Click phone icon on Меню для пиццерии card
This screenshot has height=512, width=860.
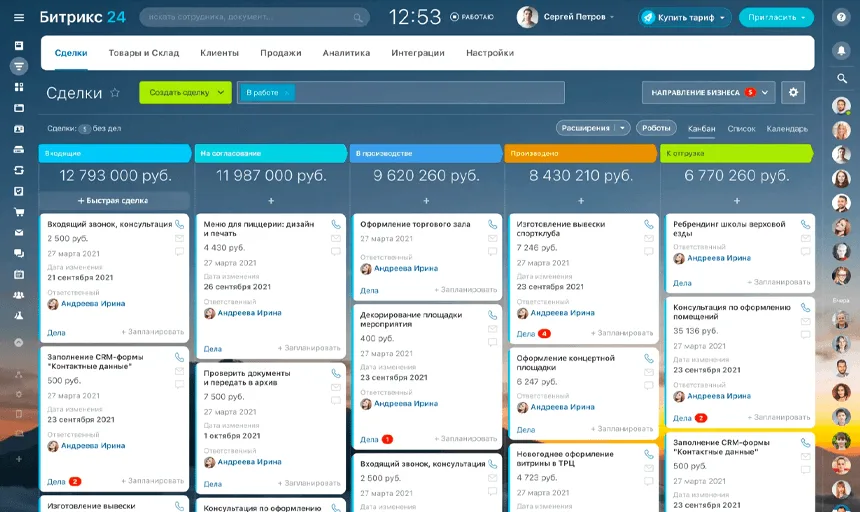pyautogui.click(x=336, y=225)
